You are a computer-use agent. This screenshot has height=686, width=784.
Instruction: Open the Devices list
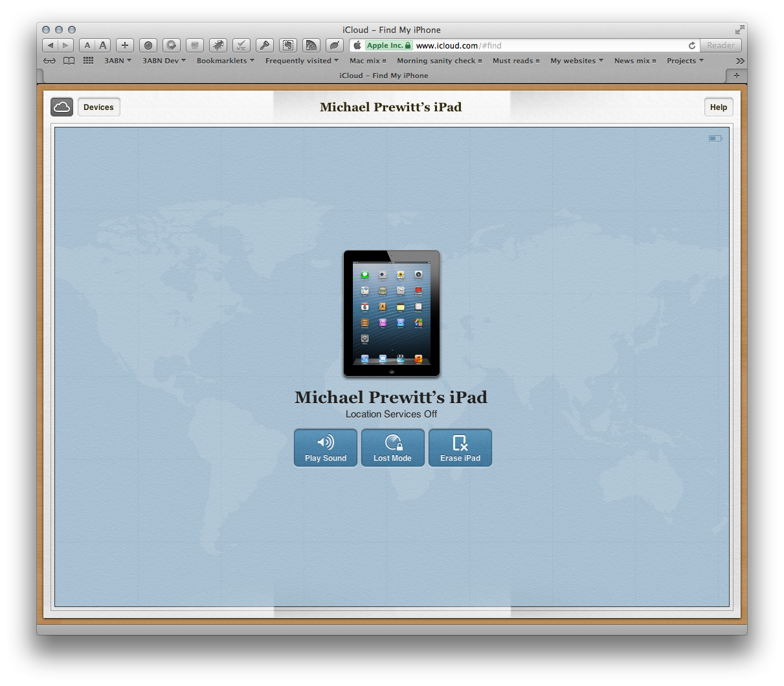pos(98,107)
